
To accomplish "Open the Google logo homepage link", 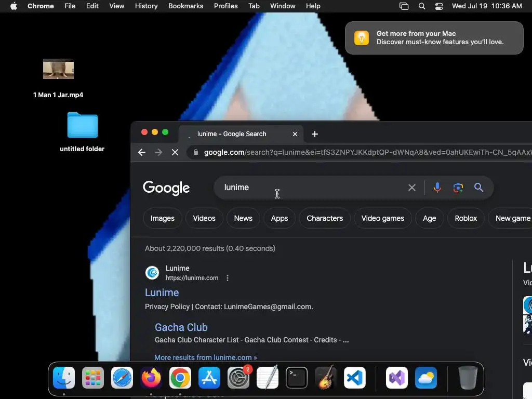I will [x=166, y=188].
